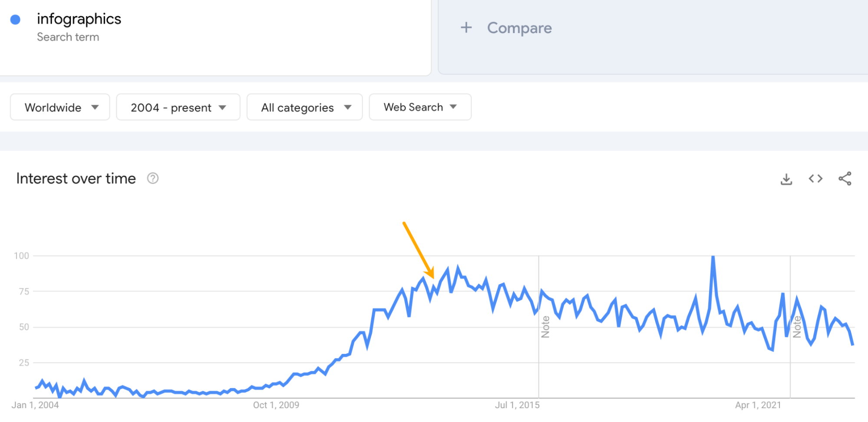Open the region selector showing Worldwide
868x422 pixels.
(x=53, y=107)
